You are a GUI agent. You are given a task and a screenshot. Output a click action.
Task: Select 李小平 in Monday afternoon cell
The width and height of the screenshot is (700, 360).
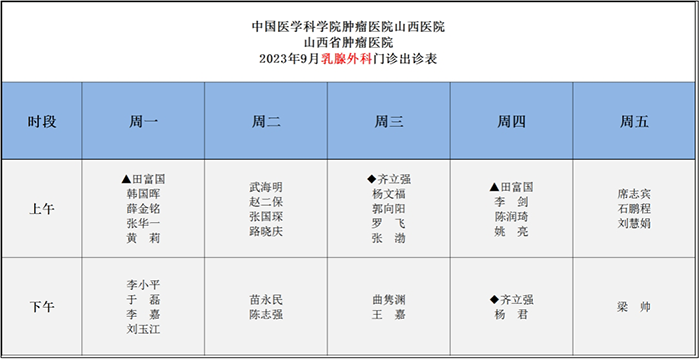tap(143, 285)
